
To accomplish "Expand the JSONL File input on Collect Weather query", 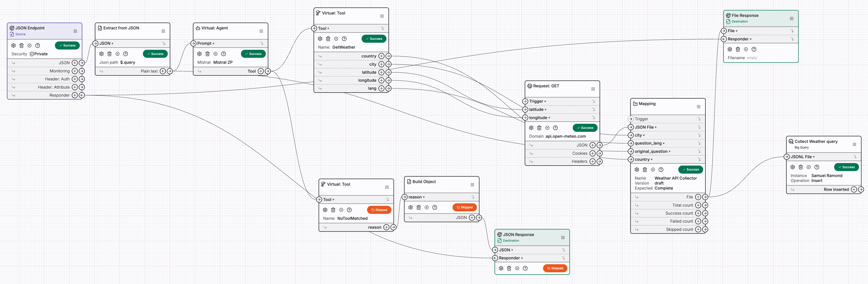I will pyautogui.click(x=855, y=156).
